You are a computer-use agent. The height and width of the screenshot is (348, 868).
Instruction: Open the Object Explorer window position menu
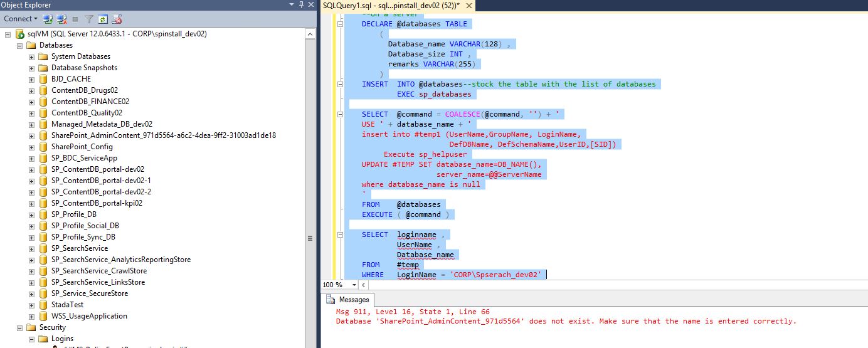pyautogui.click(x=292, y=5)
